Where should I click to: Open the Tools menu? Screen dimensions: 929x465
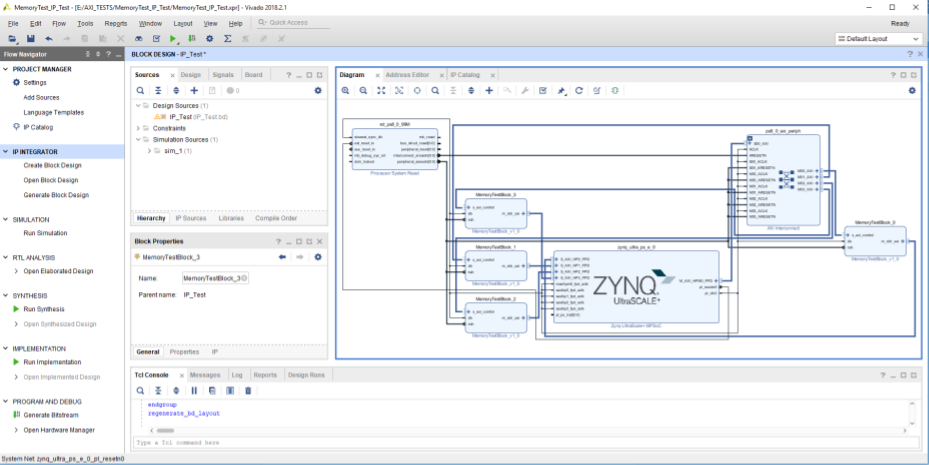[85, 24]
